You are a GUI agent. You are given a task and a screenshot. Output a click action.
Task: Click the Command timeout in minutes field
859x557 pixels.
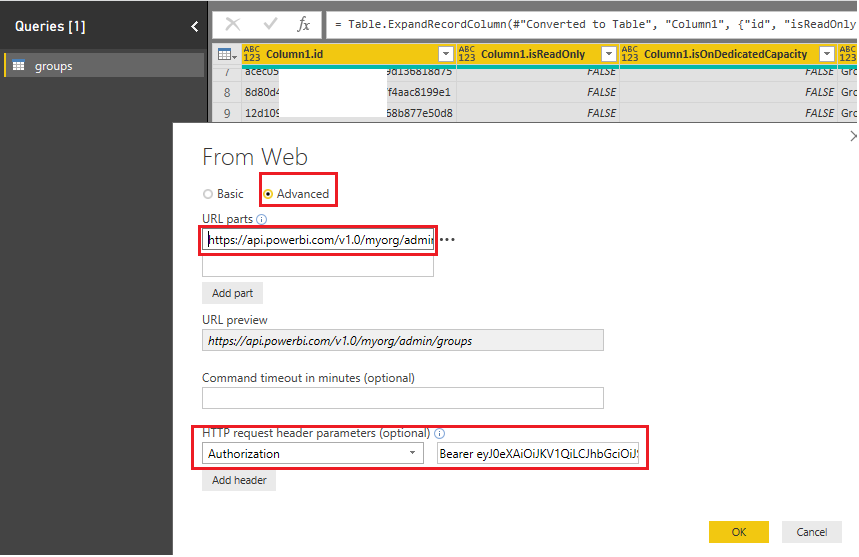pos(403,398)
